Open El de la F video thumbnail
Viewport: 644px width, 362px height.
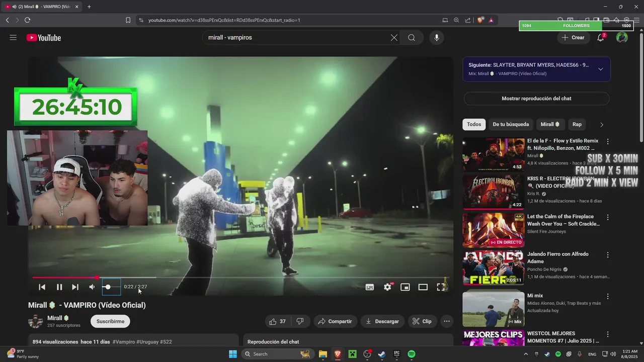point(494,155)
